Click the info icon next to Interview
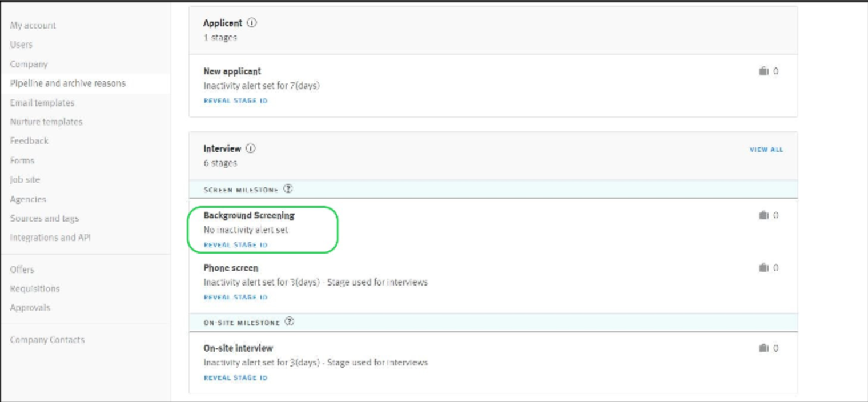The height and width of the screenshot is (402, 868). (251, 148)
